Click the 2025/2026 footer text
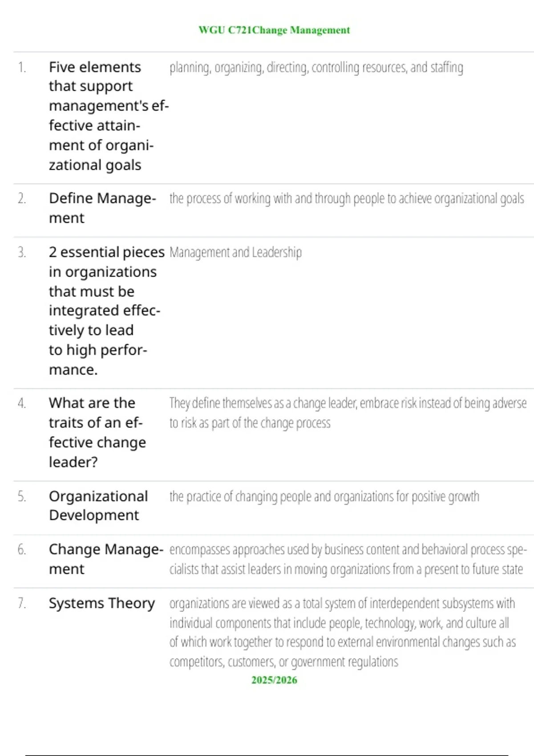This screenshot has width=534, height=756. click(274, 680)
